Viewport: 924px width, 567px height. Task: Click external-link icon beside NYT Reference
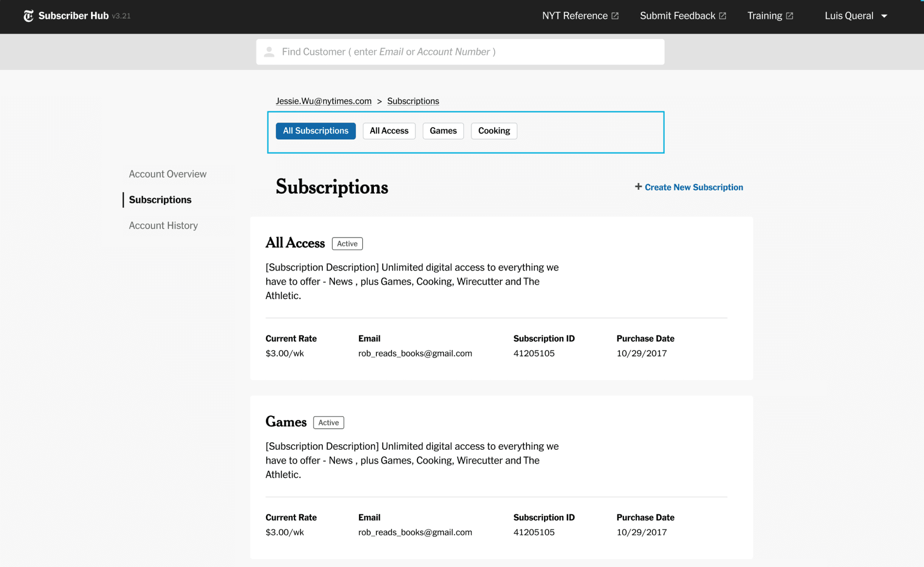615,16
